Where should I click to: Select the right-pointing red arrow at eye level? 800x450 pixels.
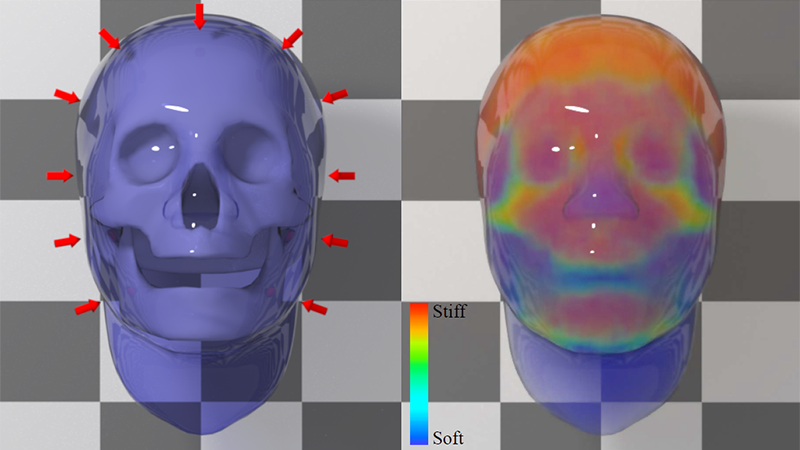60,176
